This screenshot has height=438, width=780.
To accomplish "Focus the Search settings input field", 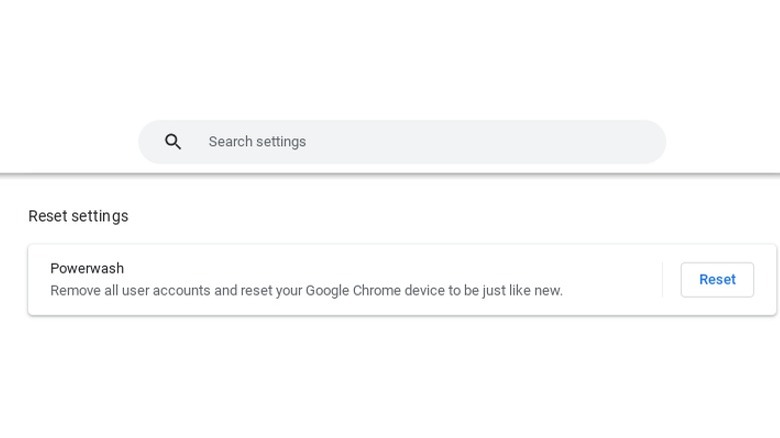I will click(x=430, y=142).
